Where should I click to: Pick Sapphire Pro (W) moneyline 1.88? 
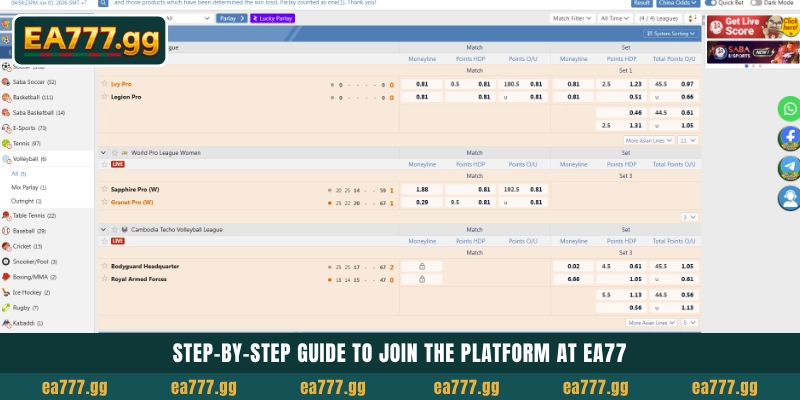(422, 189)
